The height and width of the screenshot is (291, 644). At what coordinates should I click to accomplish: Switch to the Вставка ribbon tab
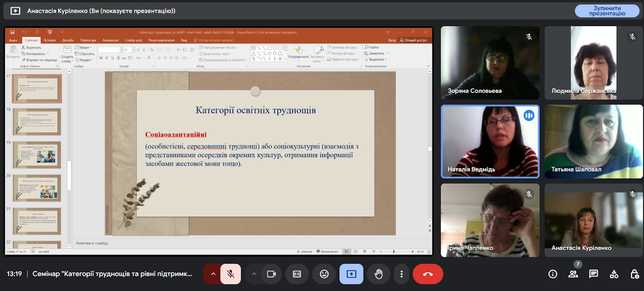point(50,40)
